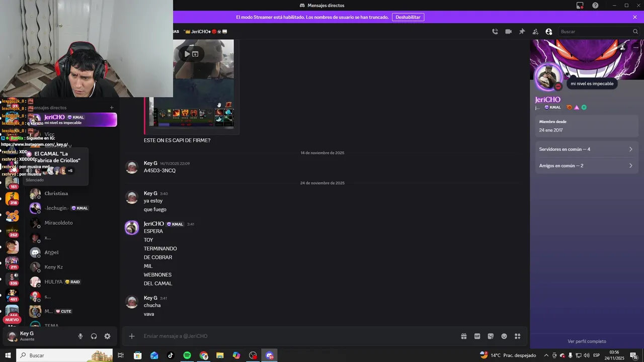The image size is (644, 362).
Task: Open server icon with 318 badge
Action: coord(12,199)
